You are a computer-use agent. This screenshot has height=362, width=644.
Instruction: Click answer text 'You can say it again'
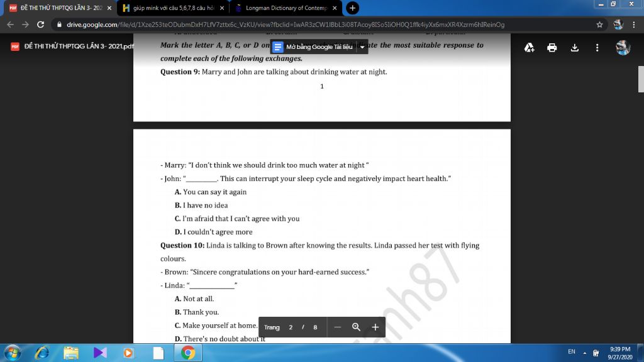coord(215,192)
